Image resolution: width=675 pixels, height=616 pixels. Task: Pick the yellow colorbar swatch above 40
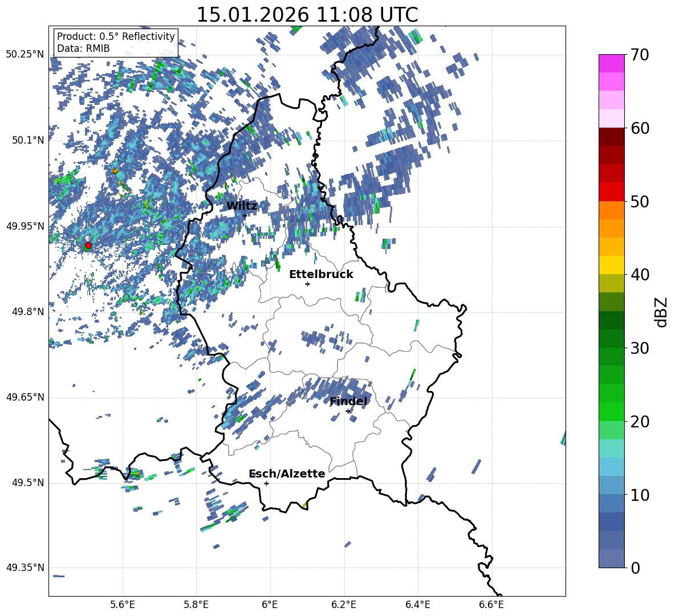[x=611, y=265]
